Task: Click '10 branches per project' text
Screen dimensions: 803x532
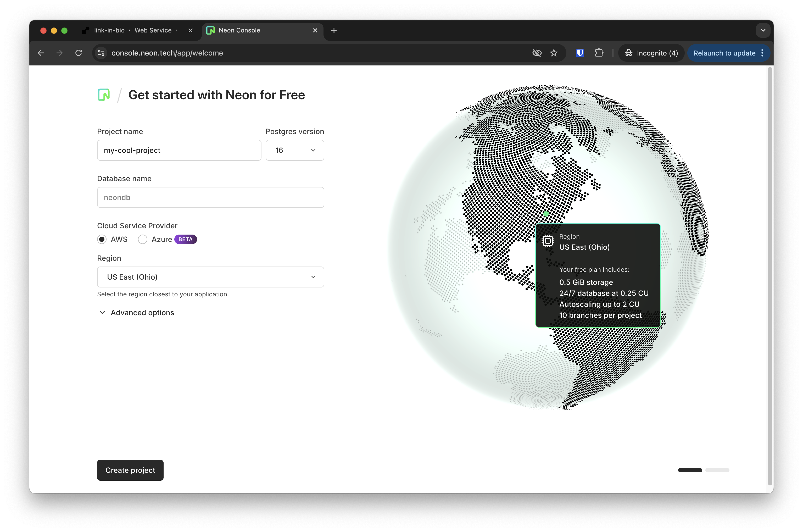Action: coord(600,315)
